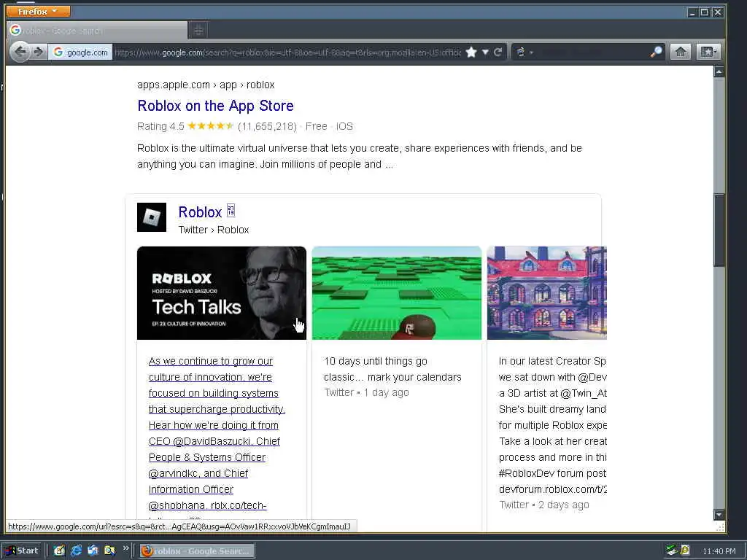Click the Roblox app description snippet

(359, 156)
